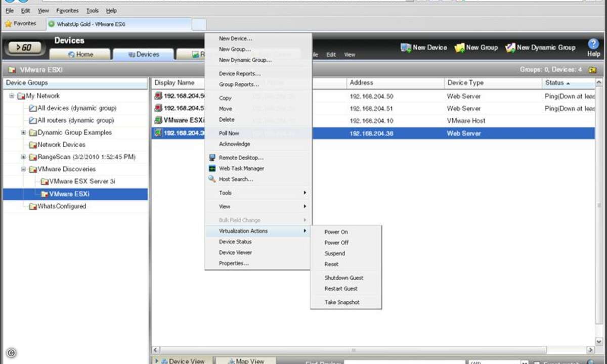Open Web Task Manager from the context menu
The height and width of the screenshot is (364, 607).
pos(241,168)
